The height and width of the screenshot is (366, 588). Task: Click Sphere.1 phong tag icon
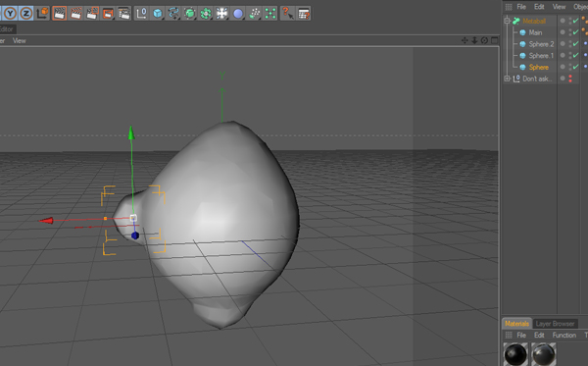click(x=585, y=55)
